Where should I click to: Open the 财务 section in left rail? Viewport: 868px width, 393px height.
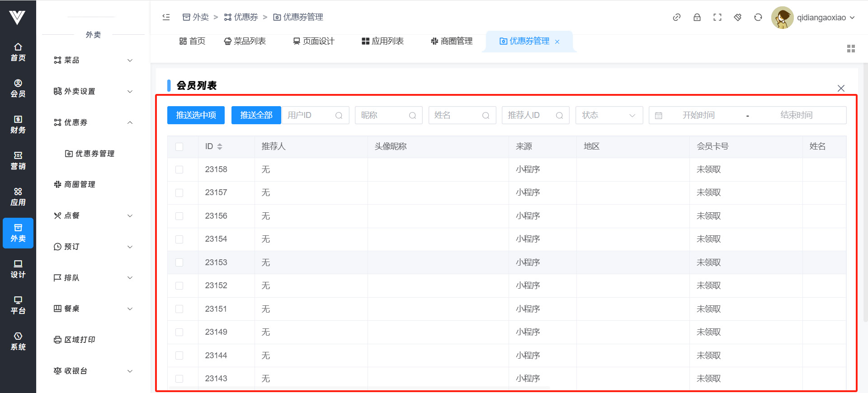click(x=18, y=124)
